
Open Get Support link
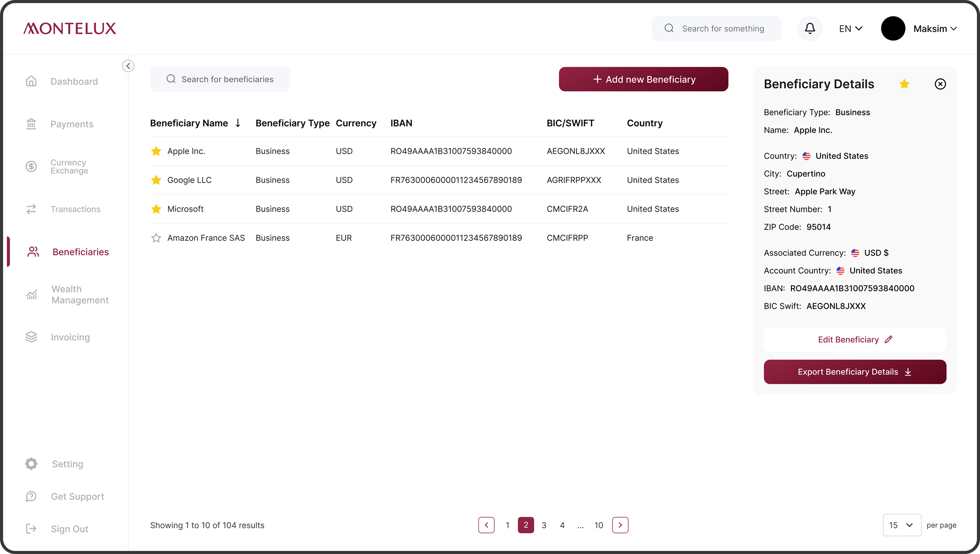click(77, 497)
